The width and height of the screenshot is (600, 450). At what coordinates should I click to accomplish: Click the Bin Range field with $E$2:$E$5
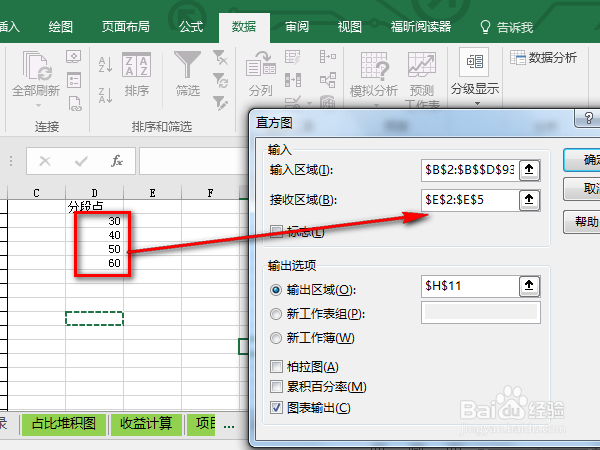pos(470,200)
